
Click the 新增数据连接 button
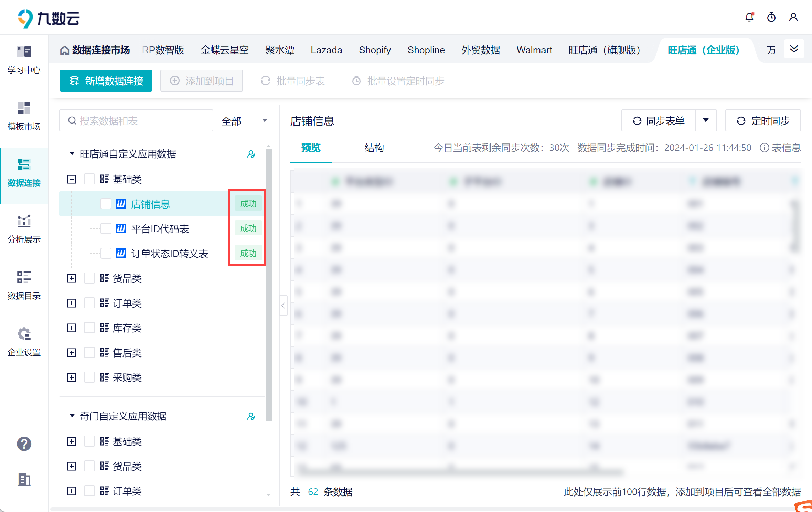pos(106,81)
